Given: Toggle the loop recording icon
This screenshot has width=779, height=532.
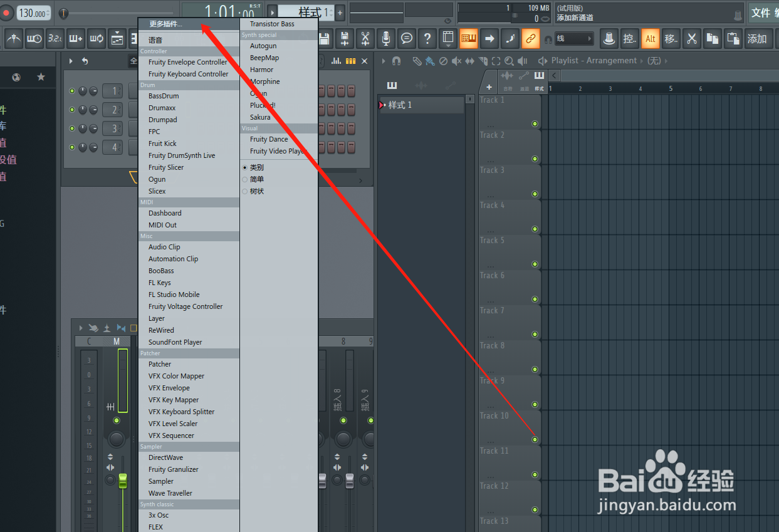Looking at the screenshot, I should click(x=97, y=39).
